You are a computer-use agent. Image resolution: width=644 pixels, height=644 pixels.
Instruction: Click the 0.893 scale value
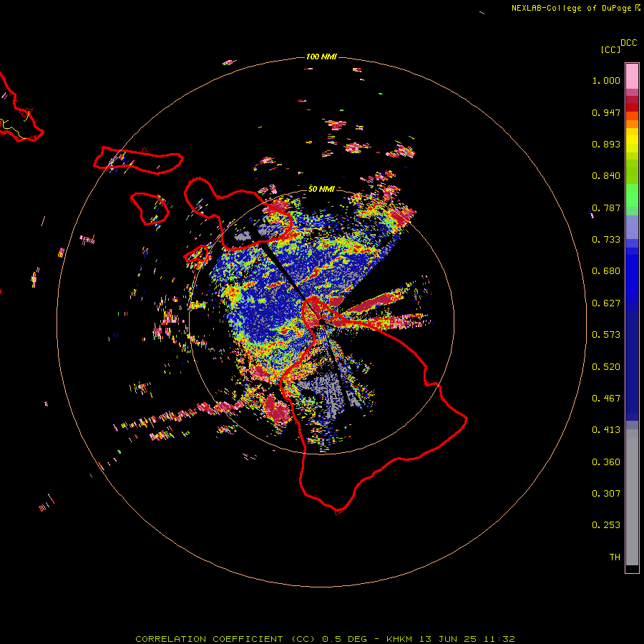tap(606, 144)
